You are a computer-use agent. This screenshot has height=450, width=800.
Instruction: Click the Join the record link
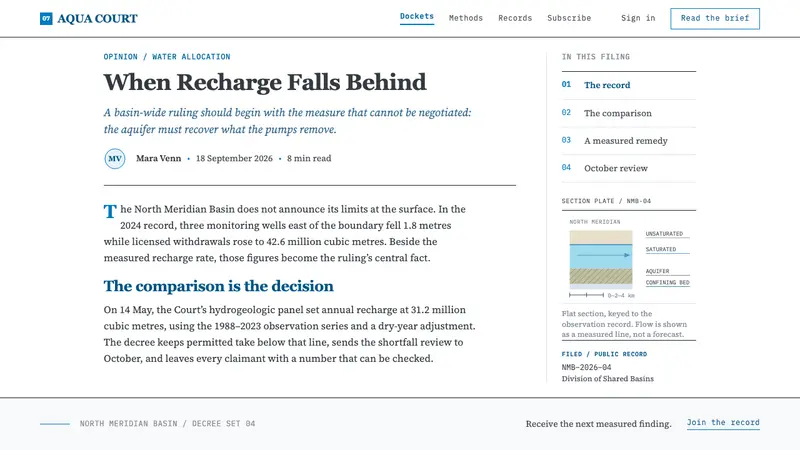[x=723, y=423]
